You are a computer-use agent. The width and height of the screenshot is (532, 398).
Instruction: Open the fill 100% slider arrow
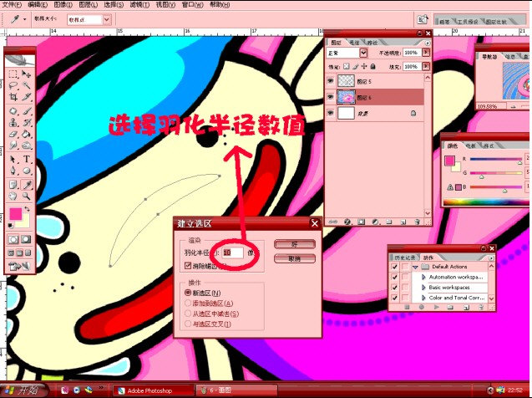[425, 66]
